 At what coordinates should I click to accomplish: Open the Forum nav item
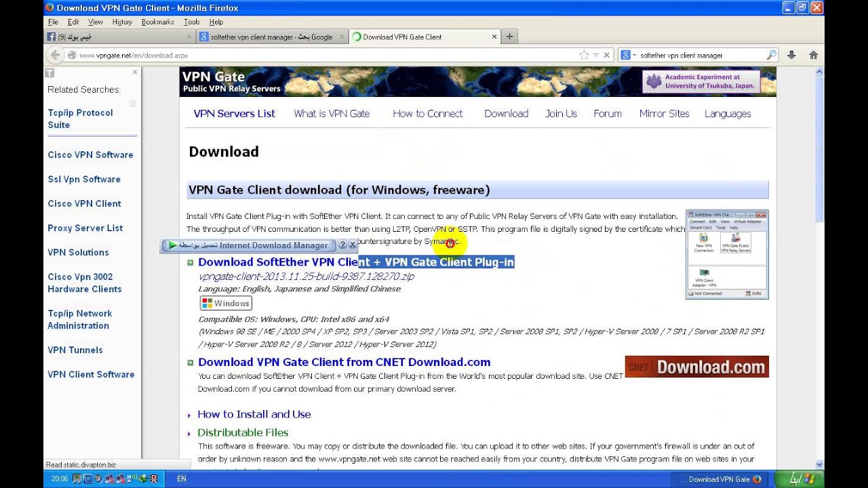click(608, 114)
